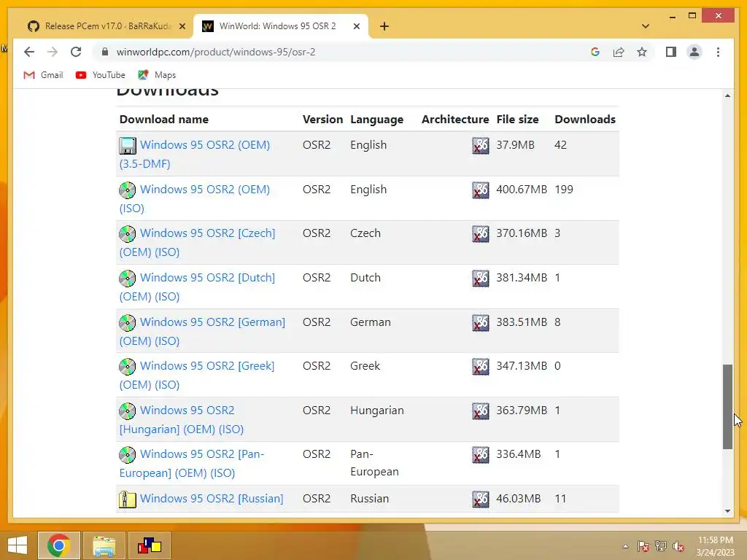
Task: Open the Chrome profile menu
Action: coord(694,52)
